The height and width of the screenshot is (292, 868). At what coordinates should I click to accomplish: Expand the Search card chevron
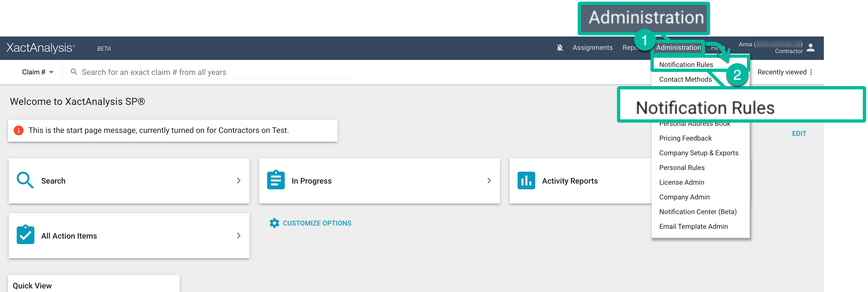[x=239, y=181]
